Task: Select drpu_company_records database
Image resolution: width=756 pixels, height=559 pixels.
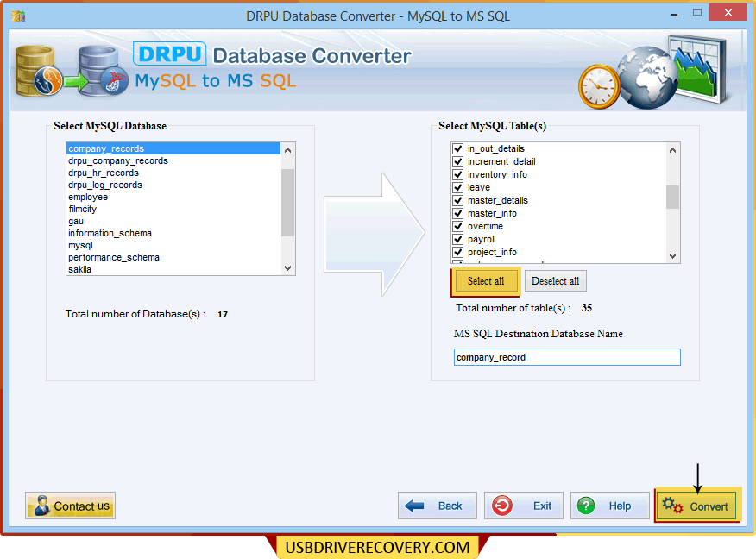Action: tap(173, 160)
